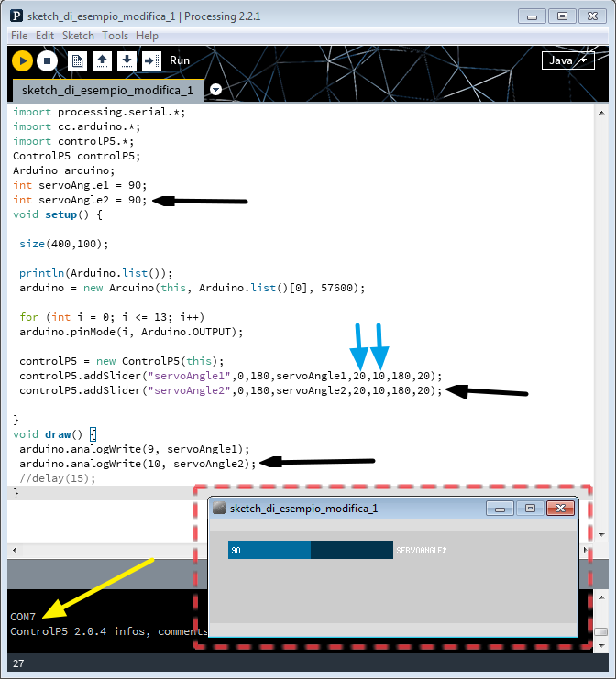This screenshot has width=616, height=679.
Task: Click console scrollbar down arrow
Action: [x=601, y=646]
